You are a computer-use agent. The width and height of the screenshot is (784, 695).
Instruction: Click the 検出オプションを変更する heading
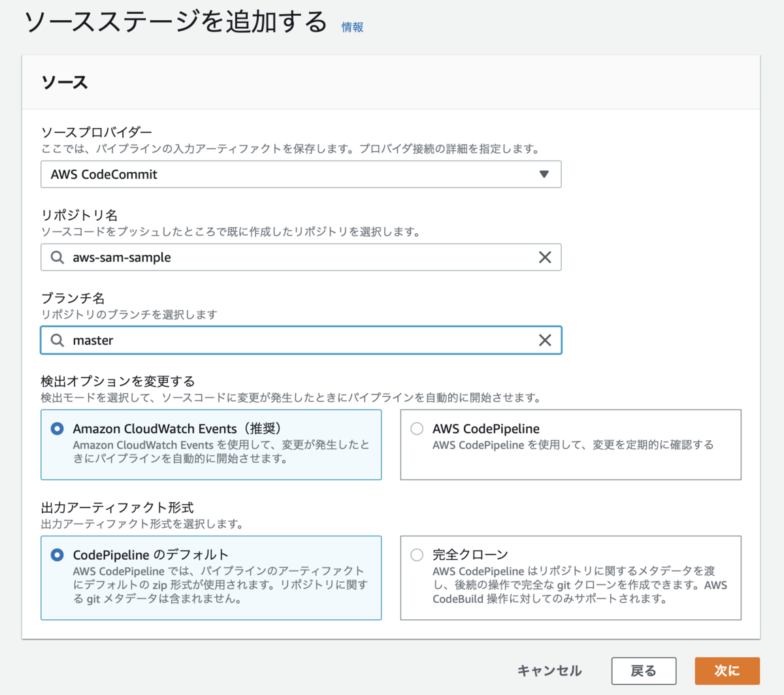[118, 381]
